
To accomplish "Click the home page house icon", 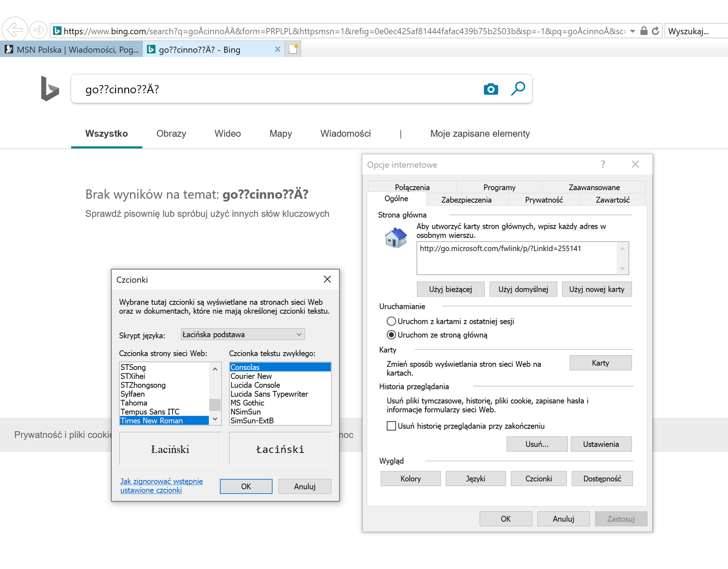I will 396,238.
